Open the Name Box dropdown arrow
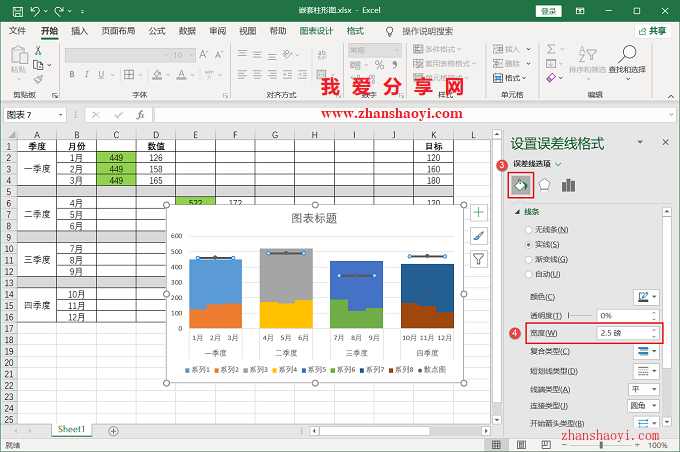 point(61,115)
